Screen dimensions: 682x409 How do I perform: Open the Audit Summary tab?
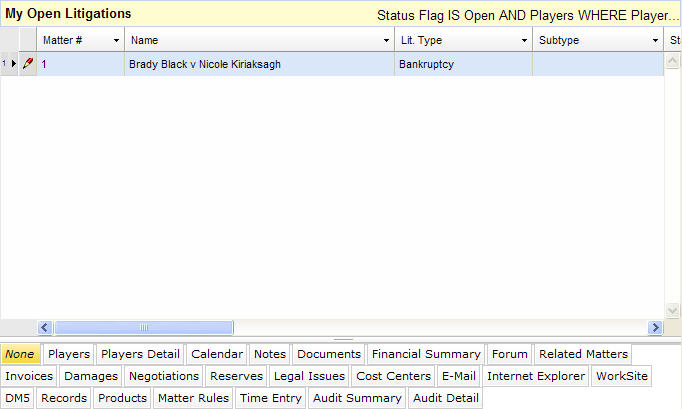coord(357,398)
